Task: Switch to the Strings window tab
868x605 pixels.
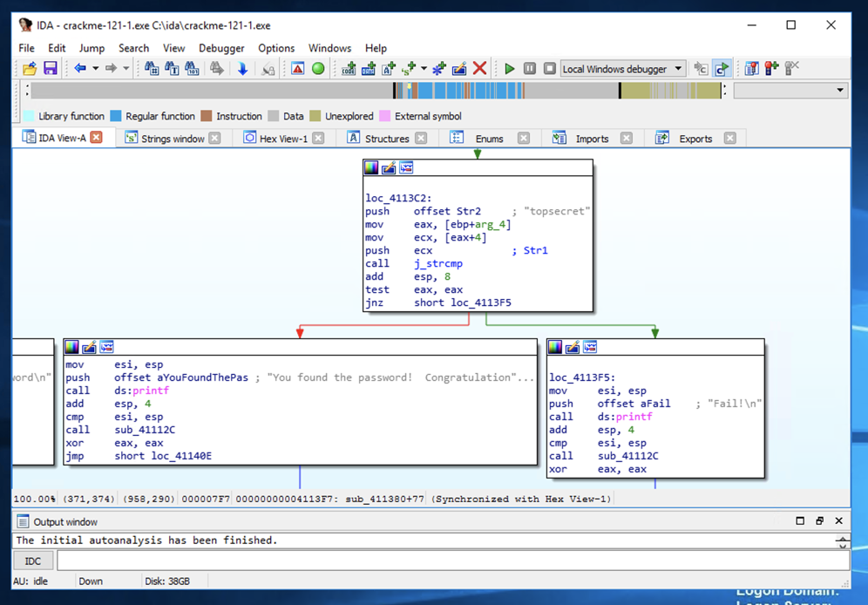Action: (x=172, y=139)
